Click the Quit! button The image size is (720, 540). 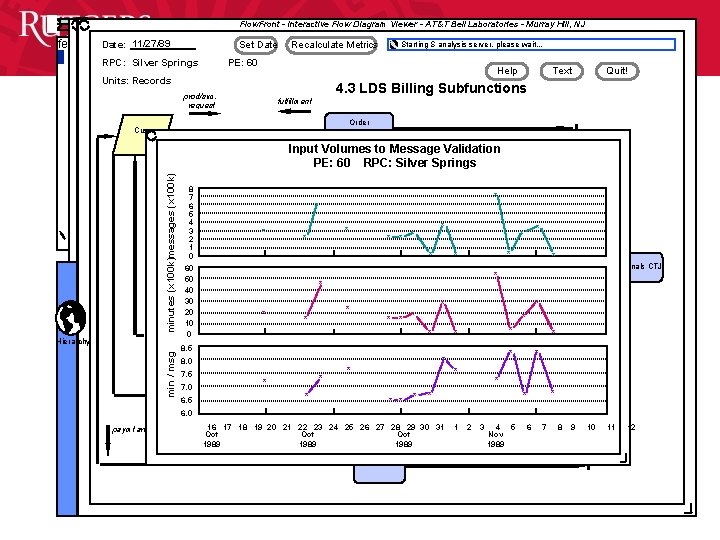click(x=617, y=71)
